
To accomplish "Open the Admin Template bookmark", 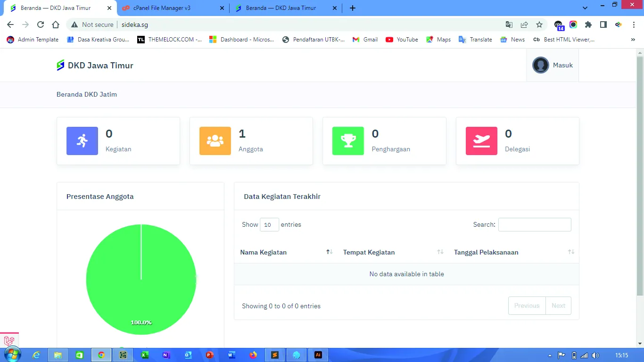I will point(33,40).
